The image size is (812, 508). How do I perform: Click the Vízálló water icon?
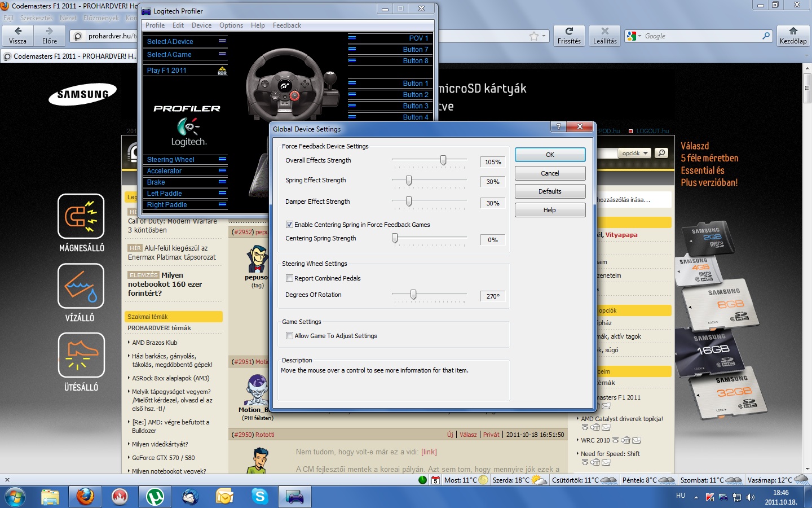coord(81,286)
